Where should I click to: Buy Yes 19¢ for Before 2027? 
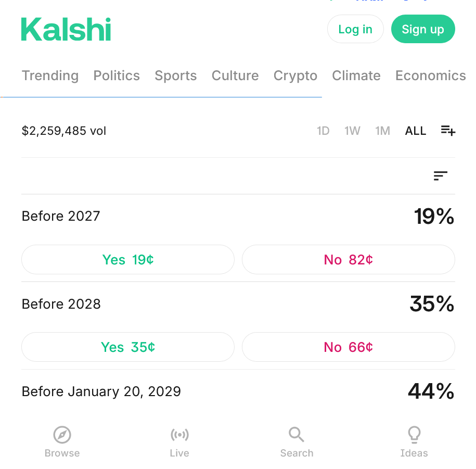128,259
